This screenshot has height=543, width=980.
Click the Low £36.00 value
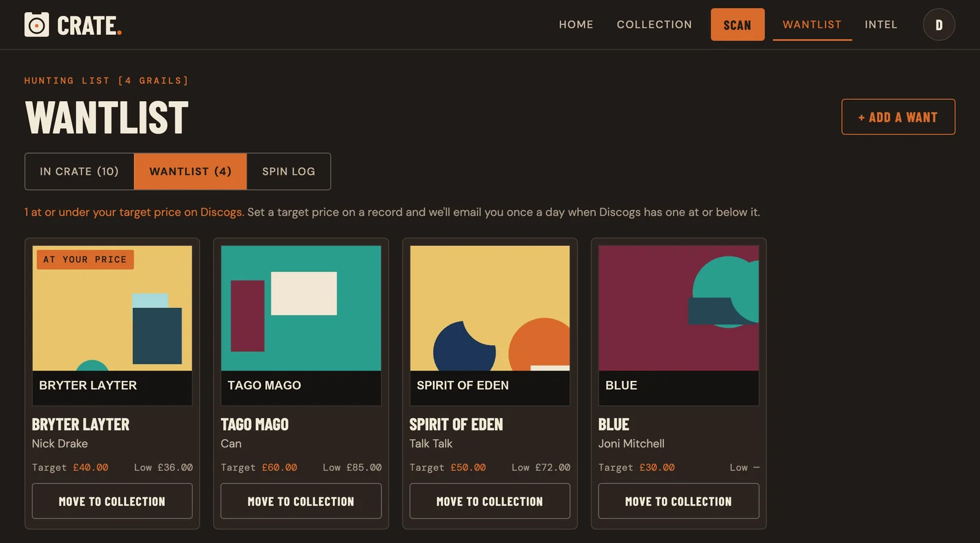pos(163,467)
